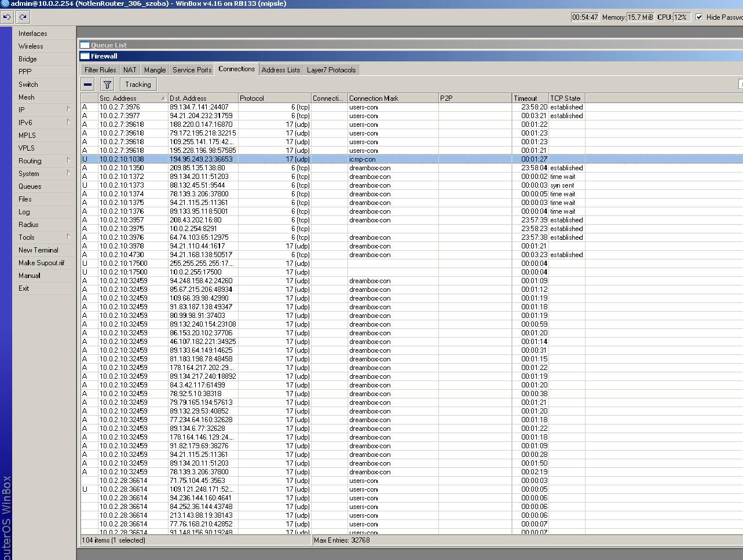743x560 pixels.
Task: Select the dreambox-con row from 10.0.2.10:1350
Action: click(x=232, y=168)
